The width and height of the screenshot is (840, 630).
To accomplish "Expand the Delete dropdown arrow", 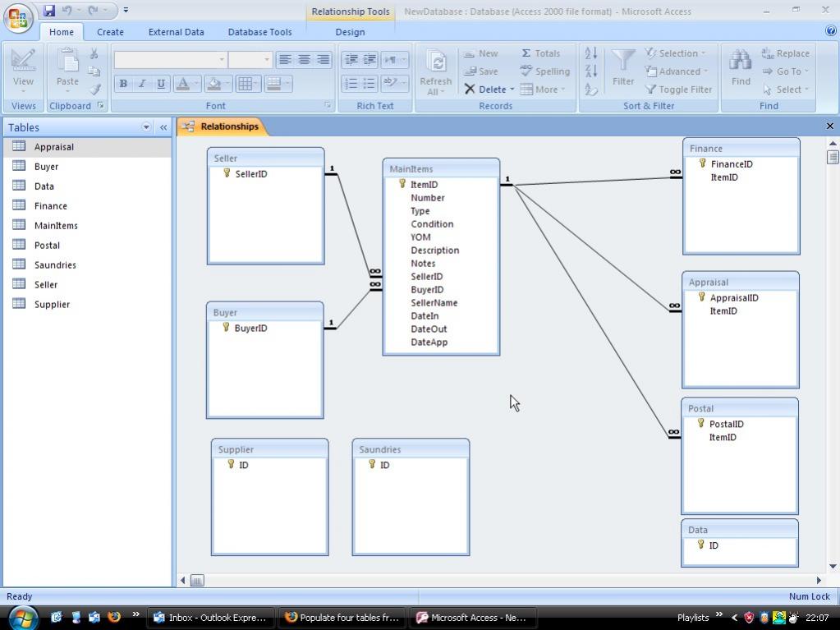I will (512, 90).
